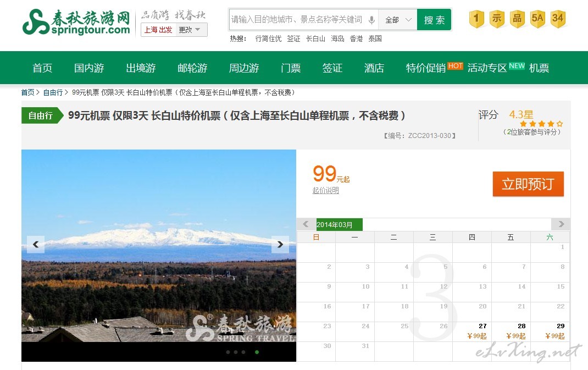Go to next calendar month
The image size is (588, 370).
coord(561,224)
